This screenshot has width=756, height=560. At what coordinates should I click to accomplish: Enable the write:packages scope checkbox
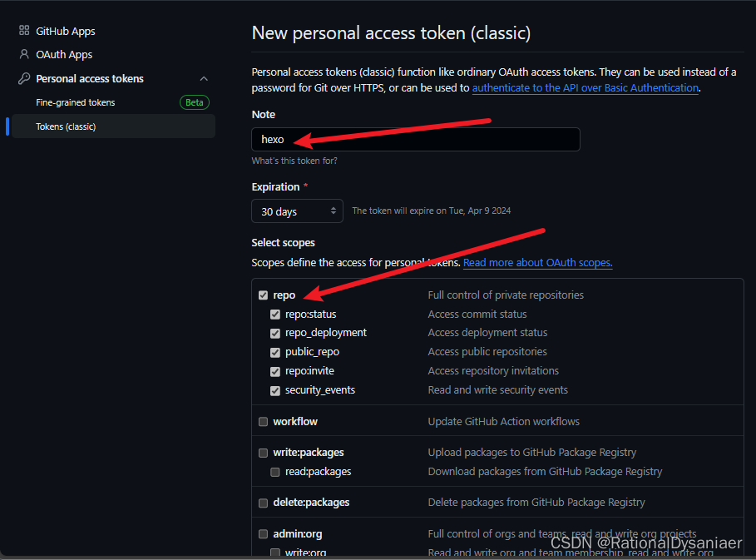(264, 453)
